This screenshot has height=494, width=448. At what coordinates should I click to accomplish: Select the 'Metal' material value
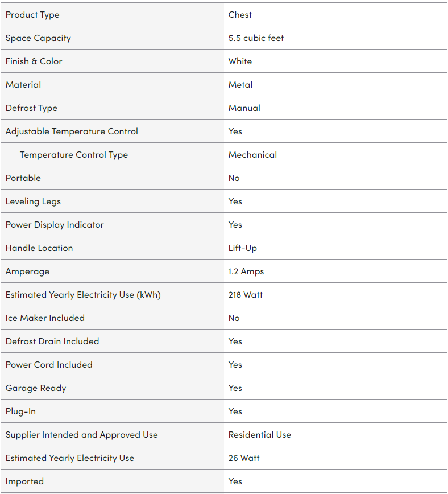tap(240, 85)
